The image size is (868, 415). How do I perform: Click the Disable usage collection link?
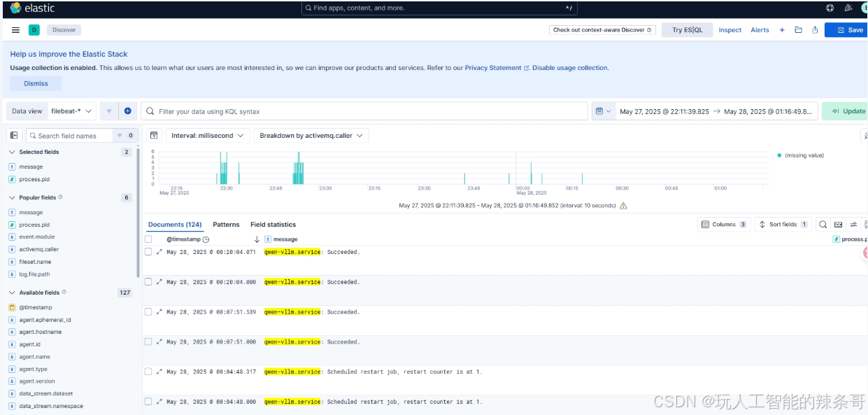(570, 68)
